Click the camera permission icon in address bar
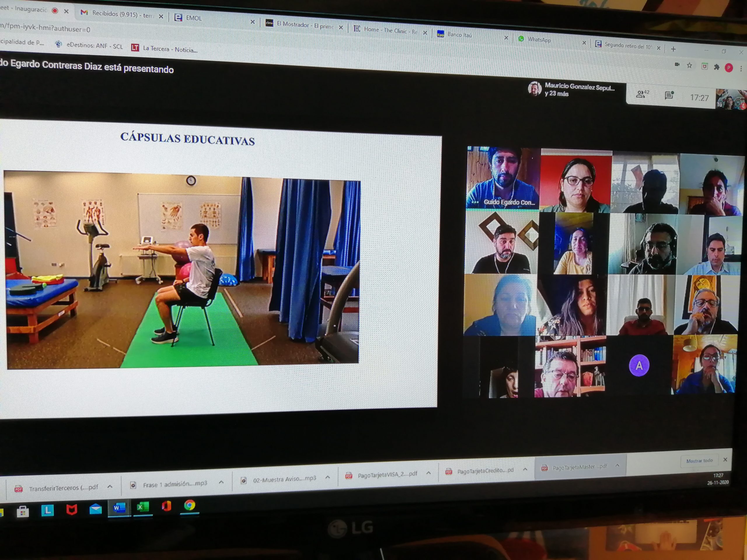Viewport: 747px width, 560px height. [x=677, y=64]
